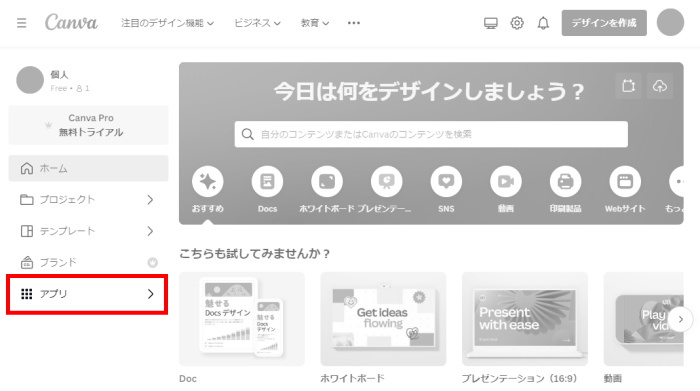The width and height of the screenshot is (700, 391).
Task: Click the ブランド crown badge icon
Action: click(x=153, y=262)
